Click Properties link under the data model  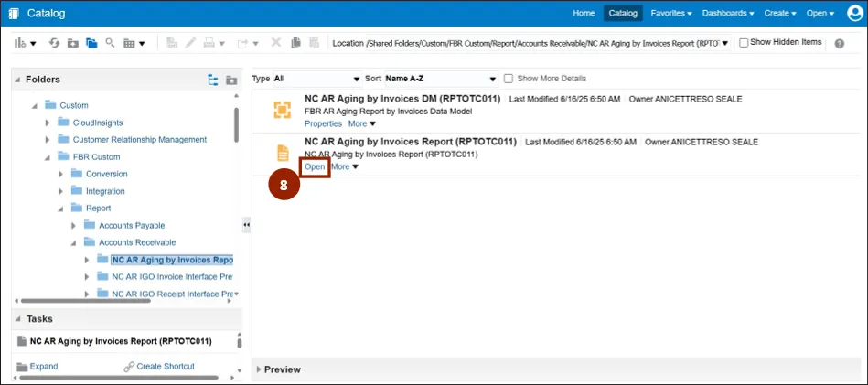[x=323, y=123]
